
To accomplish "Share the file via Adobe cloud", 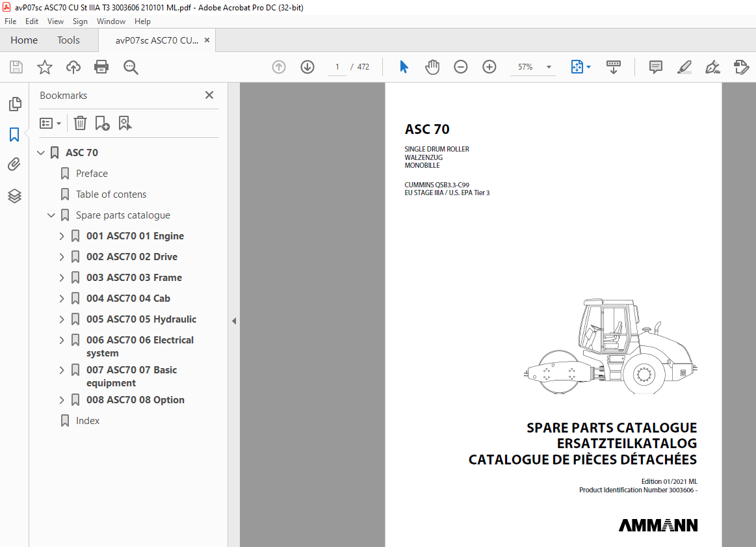I will click(x=73, y=67).
